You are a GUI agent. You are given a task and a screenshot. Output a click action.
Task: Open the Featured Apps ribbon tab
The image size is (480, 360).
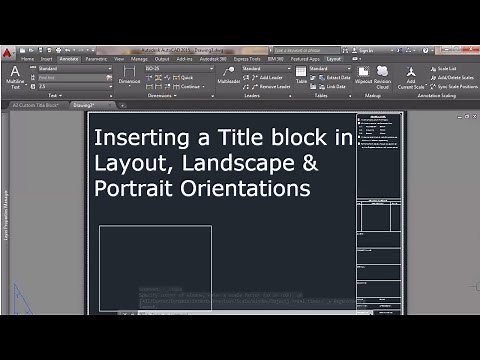(305, 59)
